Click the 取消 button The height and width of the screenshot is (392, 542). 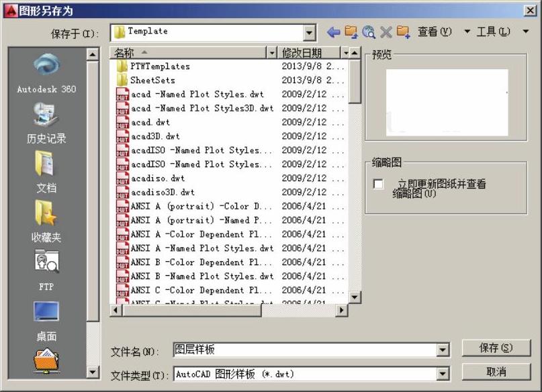point(496,372)
